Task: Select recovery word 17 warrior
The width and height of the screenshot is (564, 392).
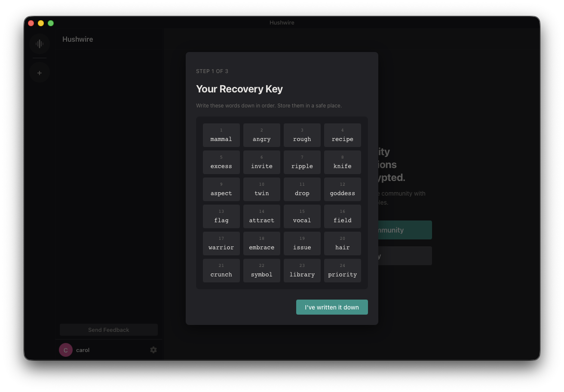Action: [221, 243]
